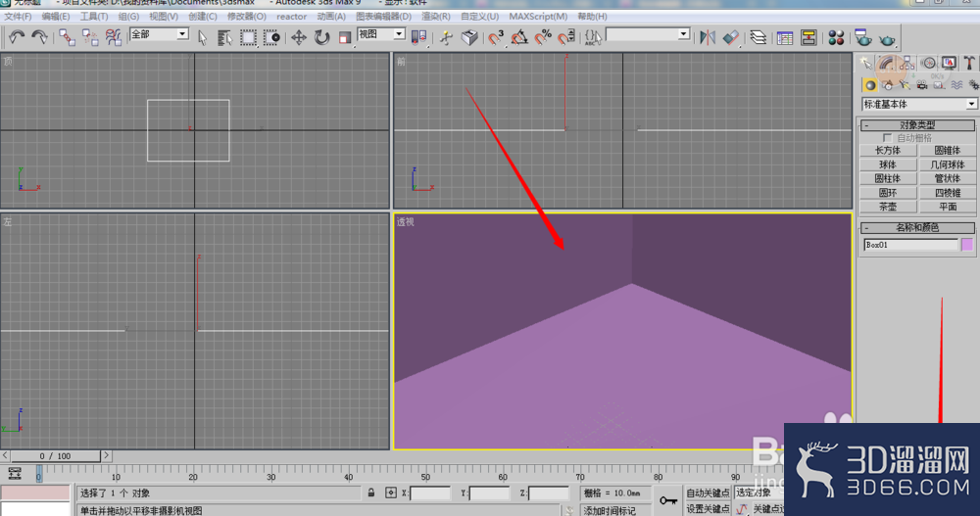The width and height of the screenshot is (980, 516).
Task: Click the 几何球体 button
Action: point(948,164)
